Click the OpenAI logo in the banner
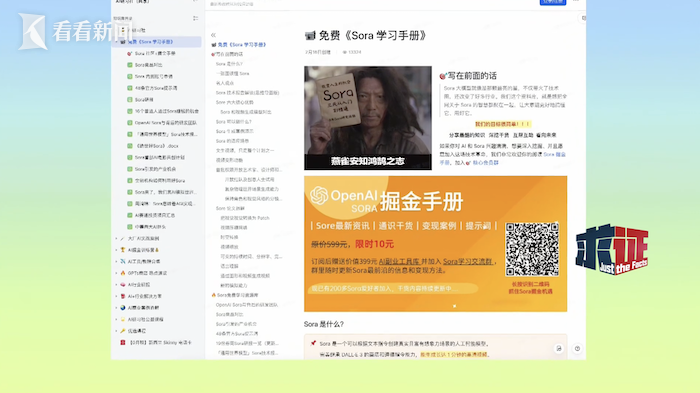 (x=319, y=195)
